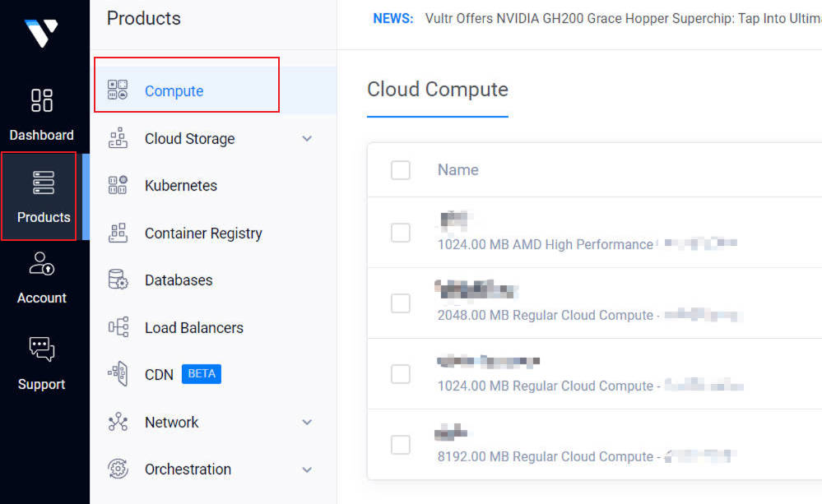
Task: Click the Databases icon
Action: click(x=118, y=280)
